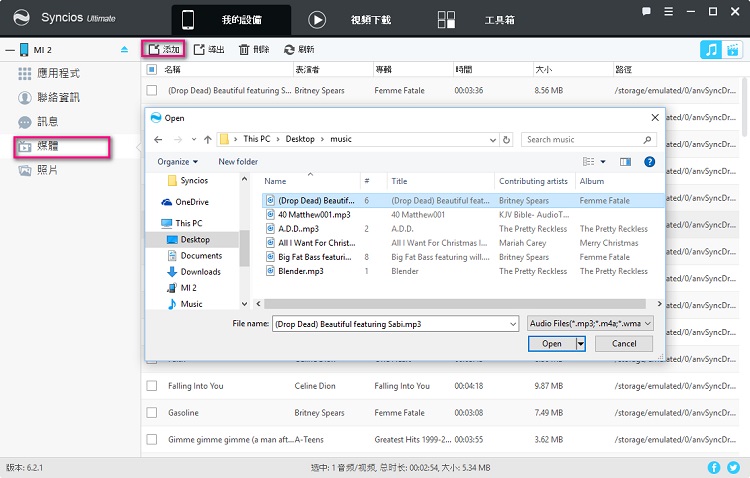
Task: Select the Syncios folder in navigation pane
Action: (188, 180)
